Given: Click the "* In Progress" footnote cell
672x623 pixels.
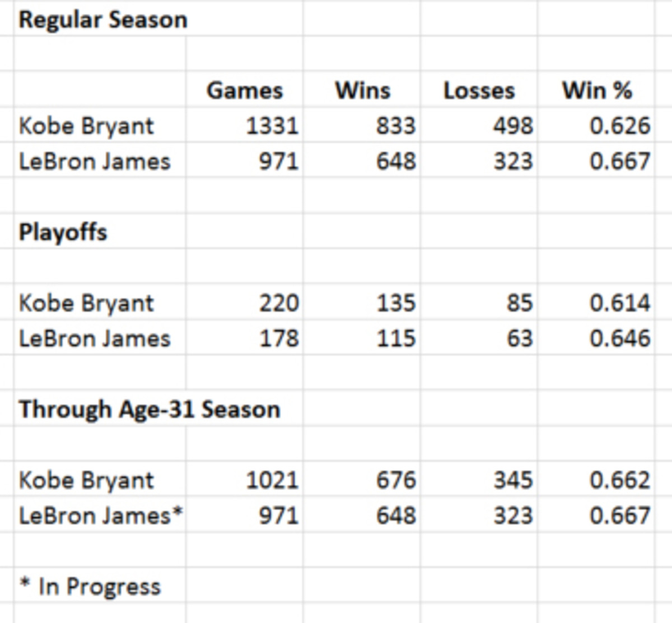Looking at the screenshot, I should [x=90, y=587].
